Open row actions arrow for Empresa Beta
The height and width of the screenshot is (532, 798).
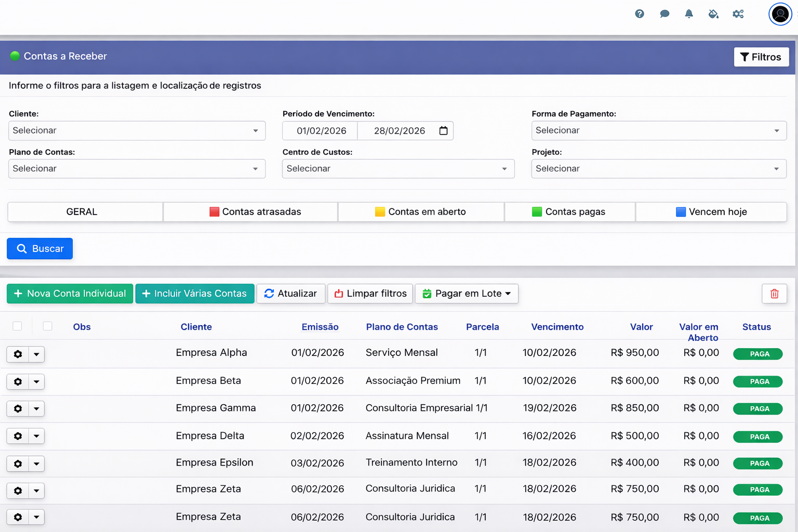coord(36,382)
